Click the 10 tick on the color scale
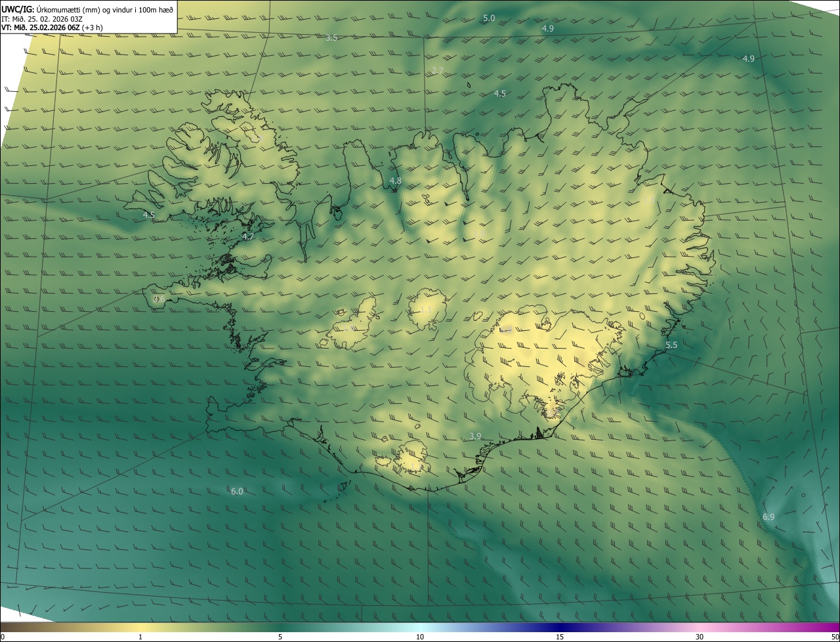This screenshot has width=840, height=642. (420, 637)
